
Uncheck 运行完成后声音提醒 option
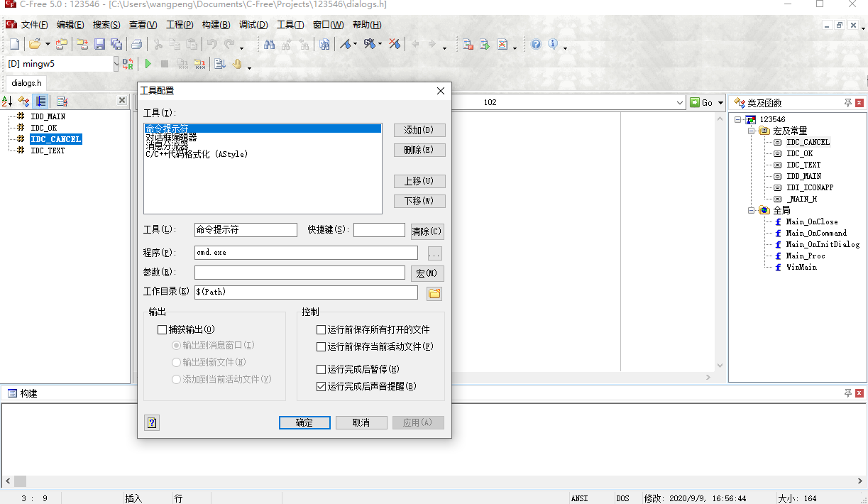pyautogui.click(x=321, y=387)
